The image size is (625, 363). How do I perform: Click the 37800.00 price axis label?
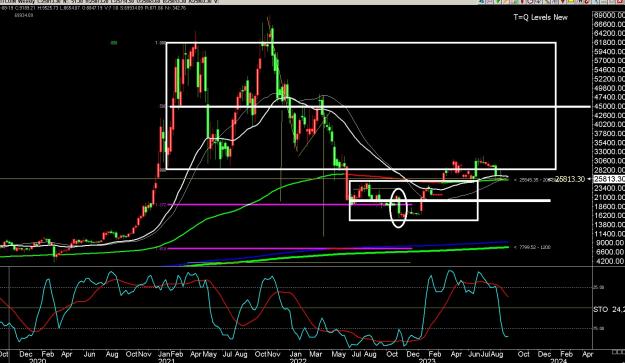pyautogui.click(x=609, y=133)
